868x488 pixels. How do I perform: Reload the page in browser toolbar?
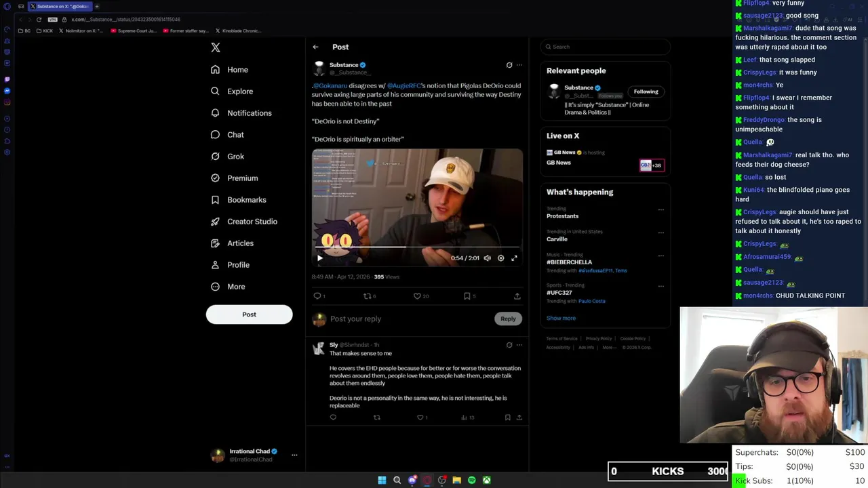tap(39, 20)
